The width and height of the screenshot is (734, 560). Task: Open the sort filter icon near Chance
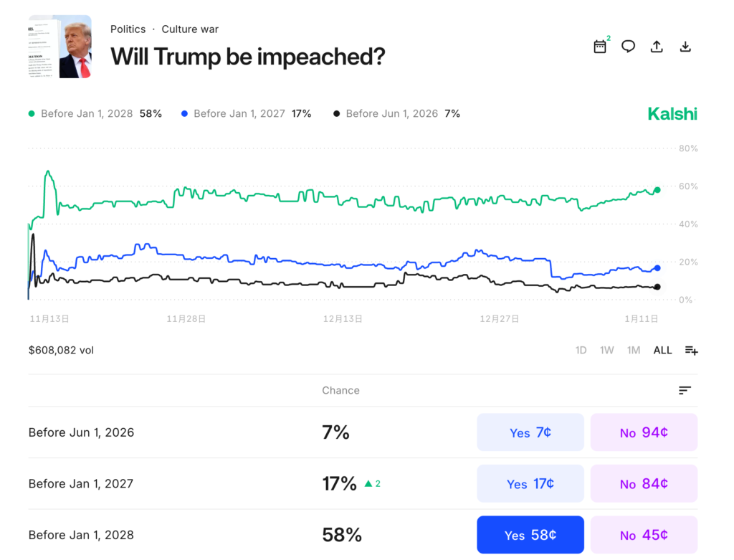tap(685, 390)
